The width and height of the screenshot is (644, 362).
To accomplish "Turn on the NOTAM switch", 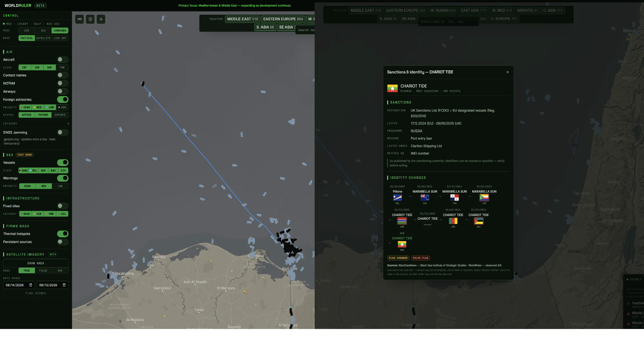I will point(63,83).
